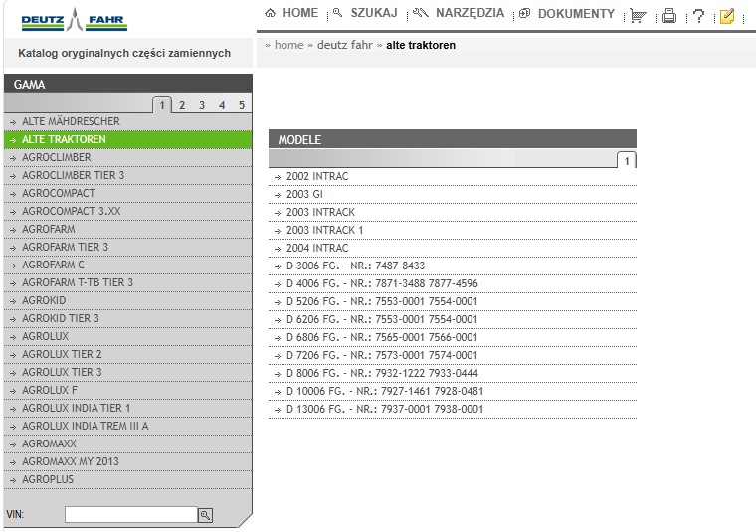Viewport: 756px width, 532px height.
Task: Click 'alte traktoren' breadcrumb
Action: 421,45
